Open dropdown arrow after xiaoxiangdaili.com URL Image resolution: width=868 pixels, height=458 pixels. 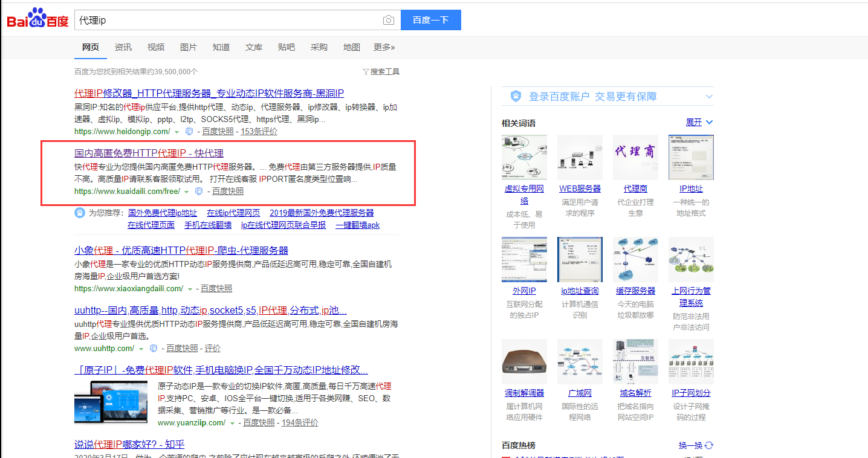[x=190, y=289]
